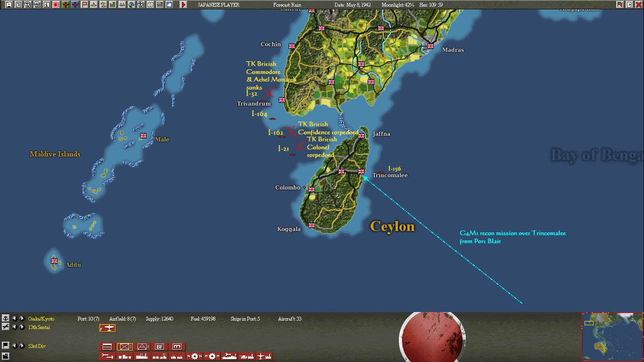644x362 pixels.
Task: Toggle the aircraft factory industry button
Action: pos(264,356)
